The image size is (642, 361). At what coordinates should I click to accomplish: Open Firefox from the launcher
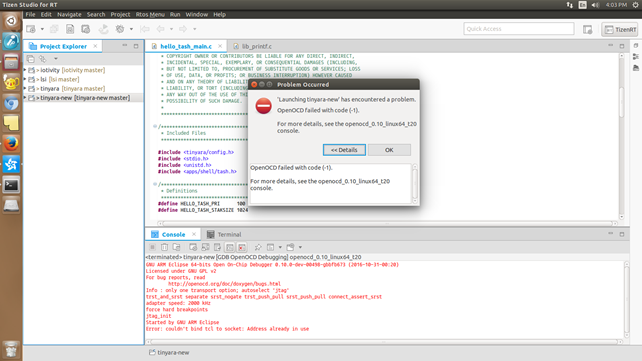pos(11,144)
